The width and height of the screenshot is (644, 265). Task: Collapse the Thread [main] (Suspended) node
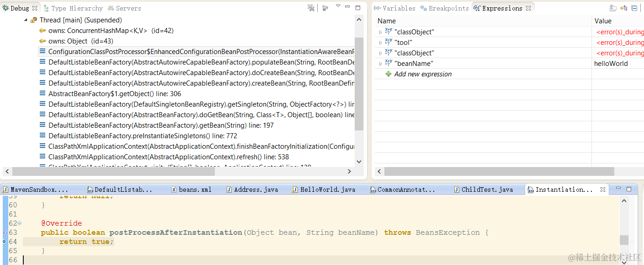(25, 20)
